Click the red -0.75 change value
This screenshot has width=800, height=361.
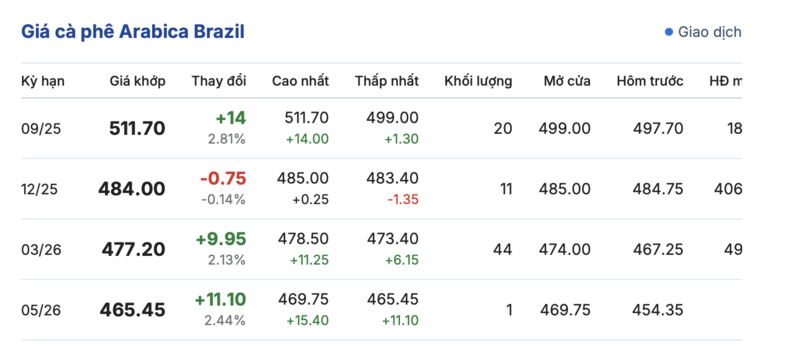coord(223,178)
